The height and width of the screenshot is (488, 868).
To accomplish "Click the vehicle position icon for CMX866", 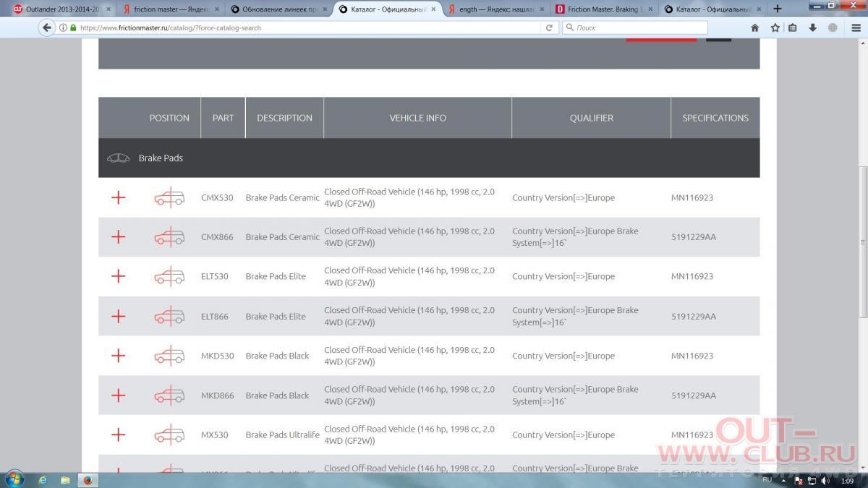I will [169, 236].
